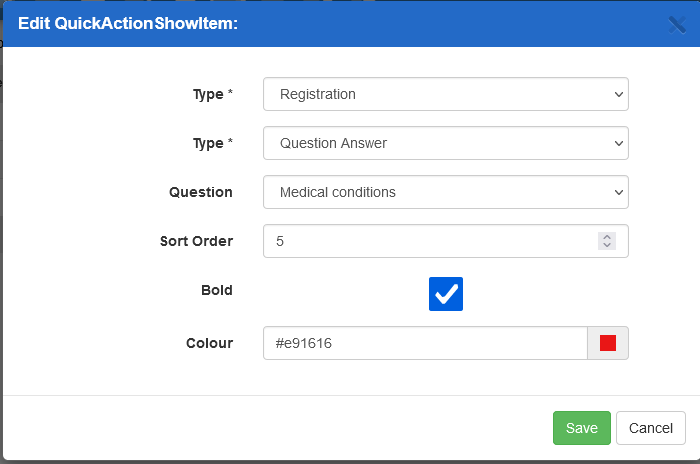Click the chevron on Medical conditions dropdown
Screen dimensions: 700x464
(616, 192)
